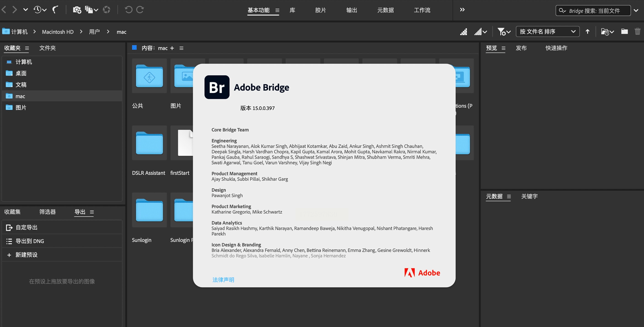Go to Macintosh HD in the path bar
644x327 pixels.
click(58, 32)
